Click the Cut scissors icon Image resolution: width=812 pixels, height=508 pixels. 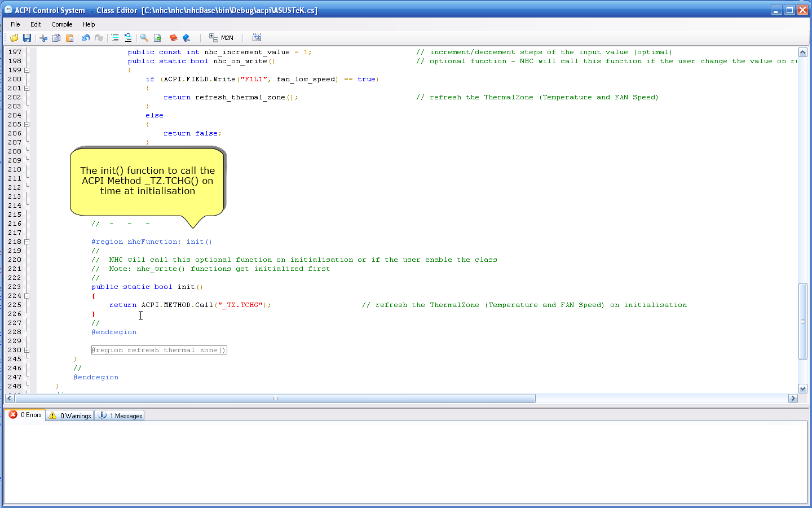tap(43, 38)
